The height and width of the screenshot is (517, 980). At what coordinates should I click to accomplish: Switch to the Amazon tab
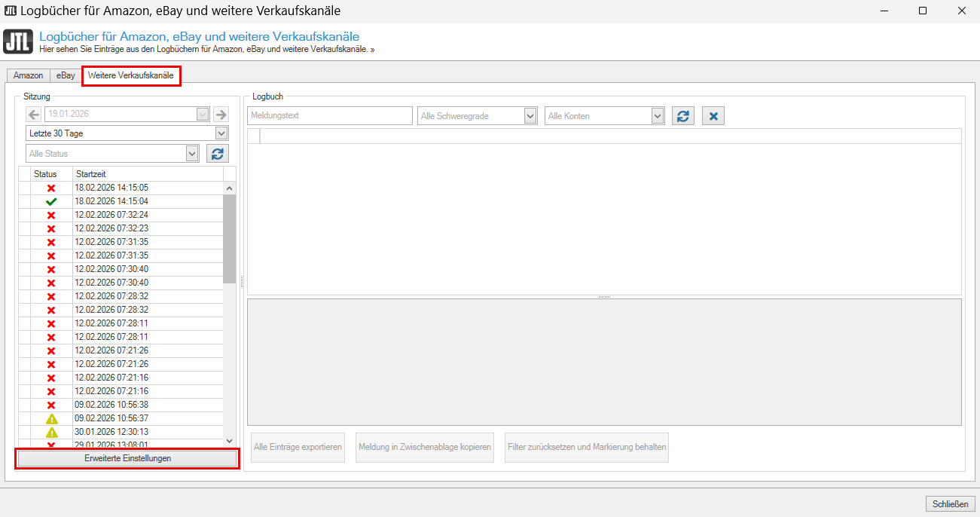29,75
